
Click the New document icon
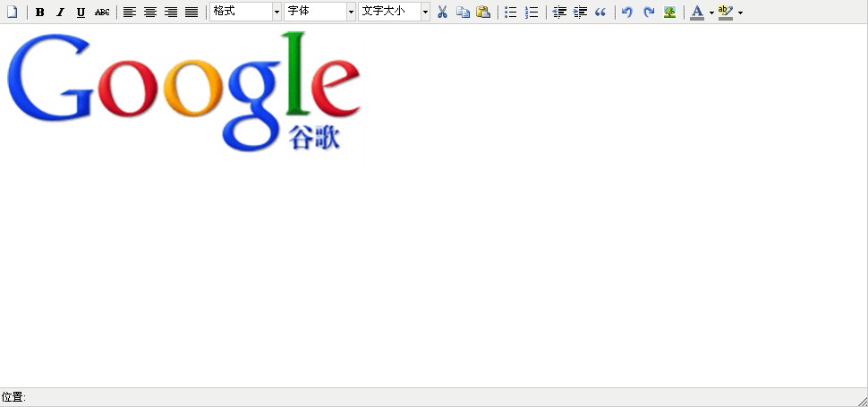pos(13,12)
